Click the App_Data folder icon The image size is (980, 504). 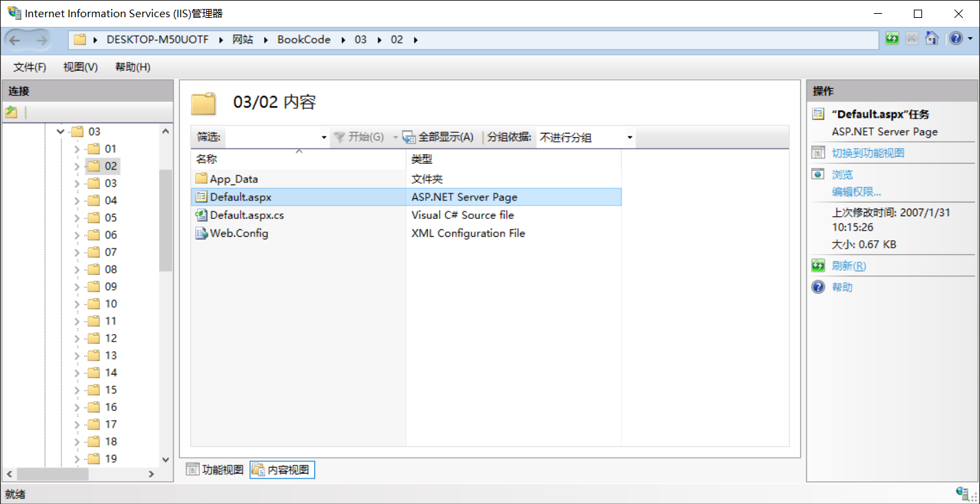pos(201,179)
